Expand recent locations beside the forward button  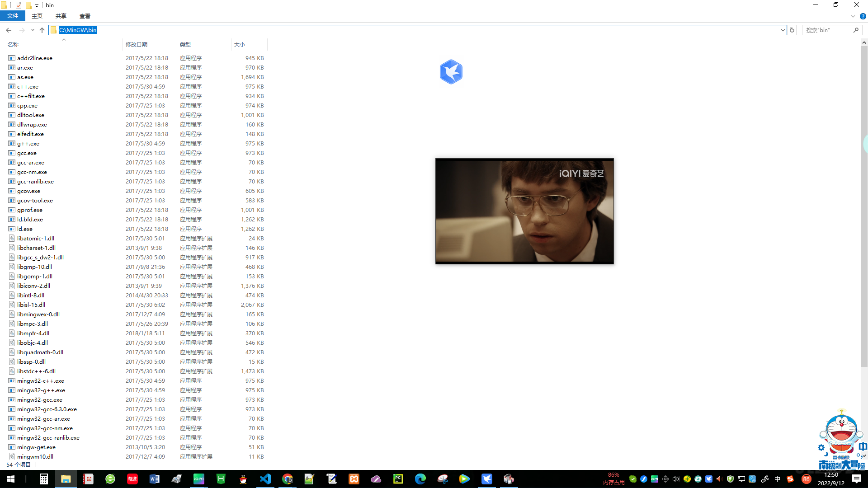coord(32,30)
